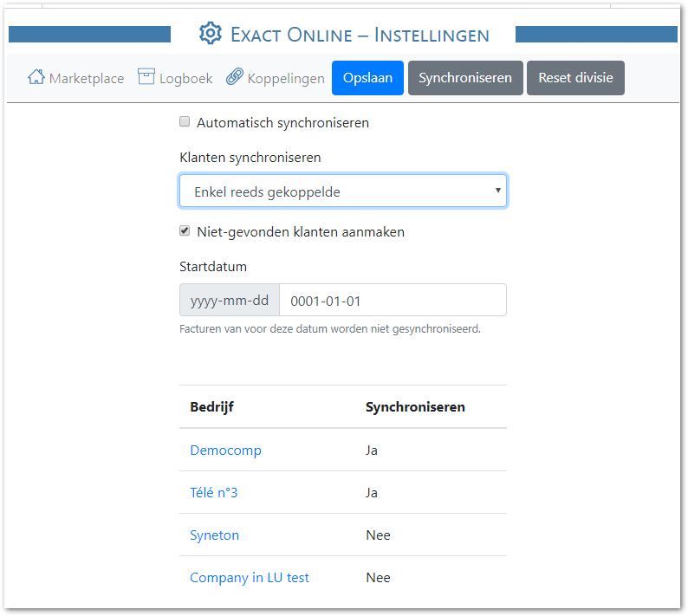Click the Nee value in Syneton row
The image size is (688, 616).
point(378,535)
